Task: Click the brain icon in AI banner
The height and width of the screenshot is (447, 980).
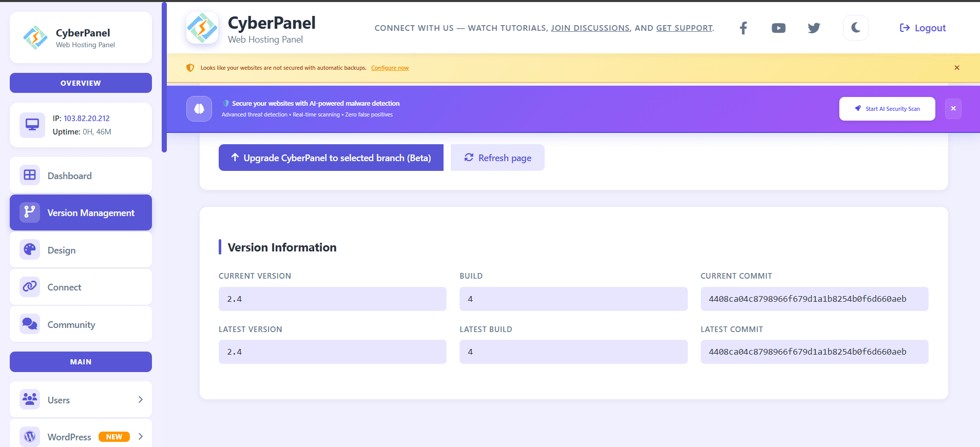Action: [199, 109]
